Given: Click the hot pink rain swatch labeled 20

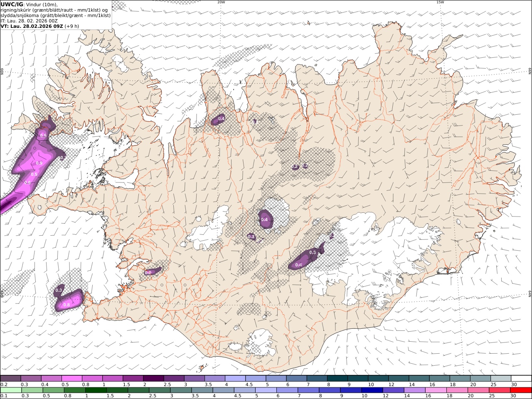Looking at the screenshot, I should [x=478, y=390].
